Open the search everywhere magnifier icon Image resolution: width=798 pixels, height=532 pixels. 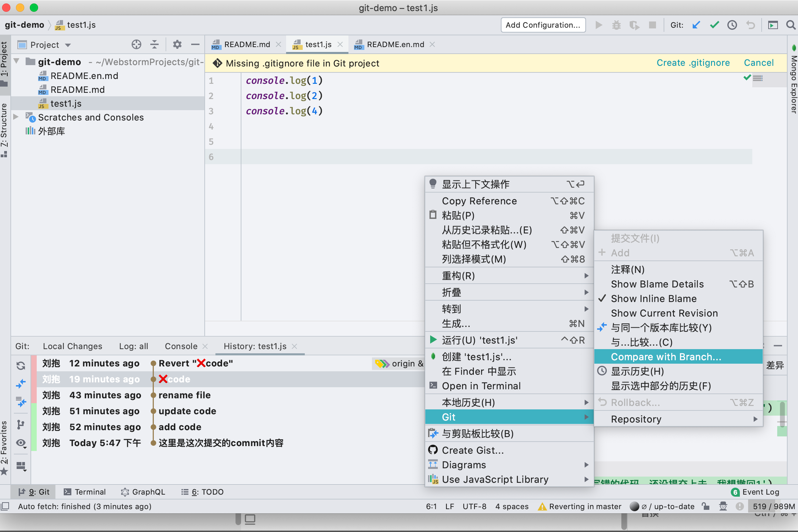pyautogui.click(x=791, y=25)
